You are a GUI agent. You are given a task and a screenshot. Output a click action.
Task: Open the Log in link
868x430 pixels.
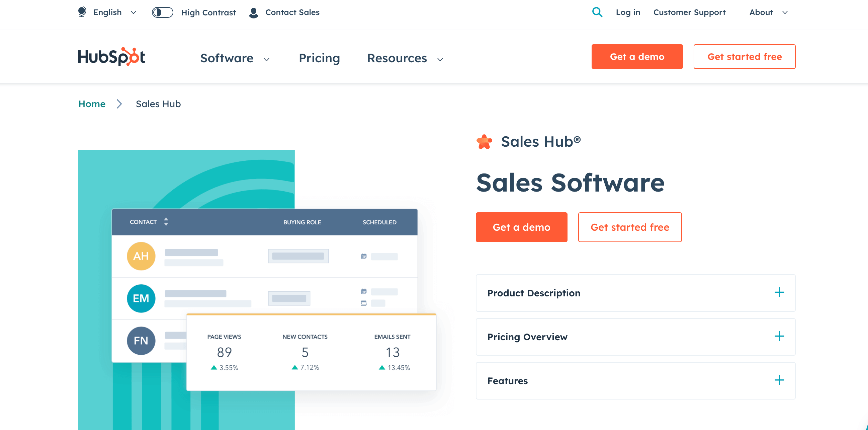pos(628,12)
